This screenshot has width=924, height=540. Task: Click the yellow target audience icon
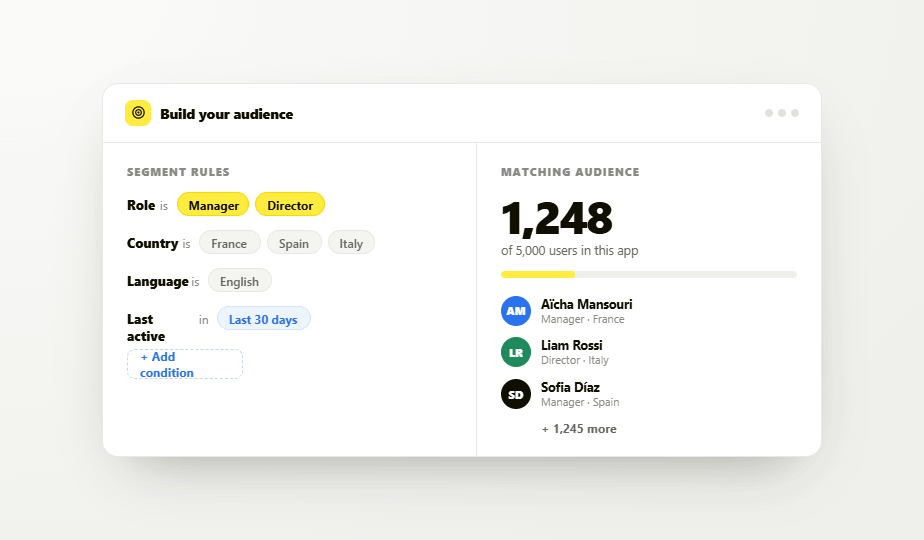pos(138,113)
